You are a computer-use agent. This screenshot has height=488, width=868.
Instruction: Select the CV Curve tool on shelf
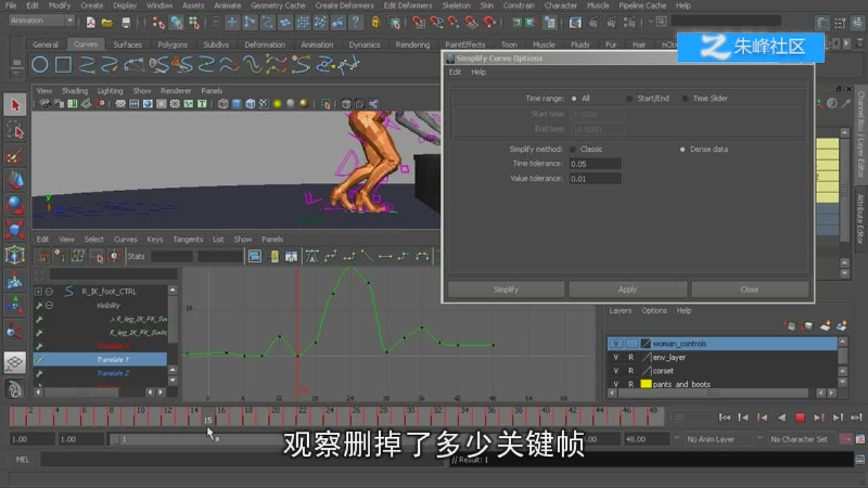87,65
